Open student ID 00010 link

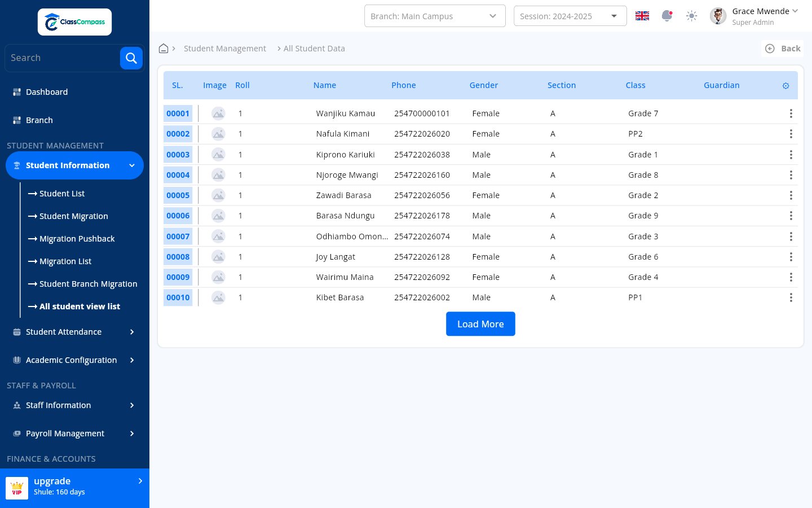coord(178,297)
